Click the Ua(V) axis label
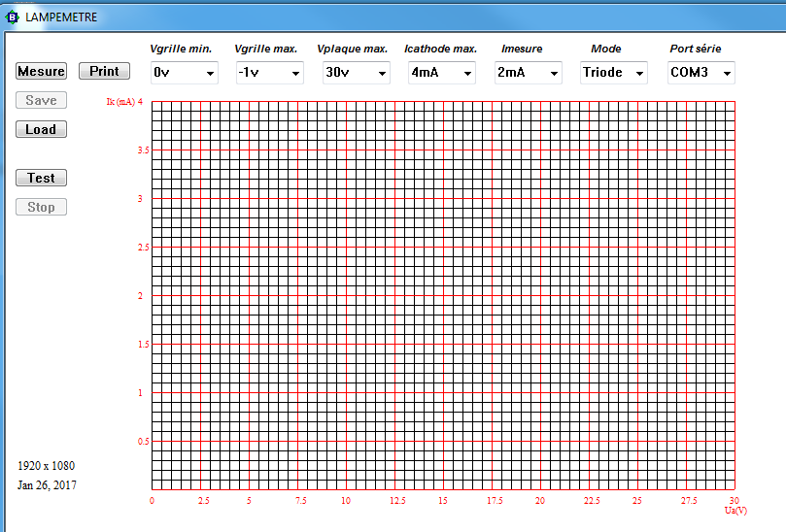786x532 pixels. pos(735,510)
